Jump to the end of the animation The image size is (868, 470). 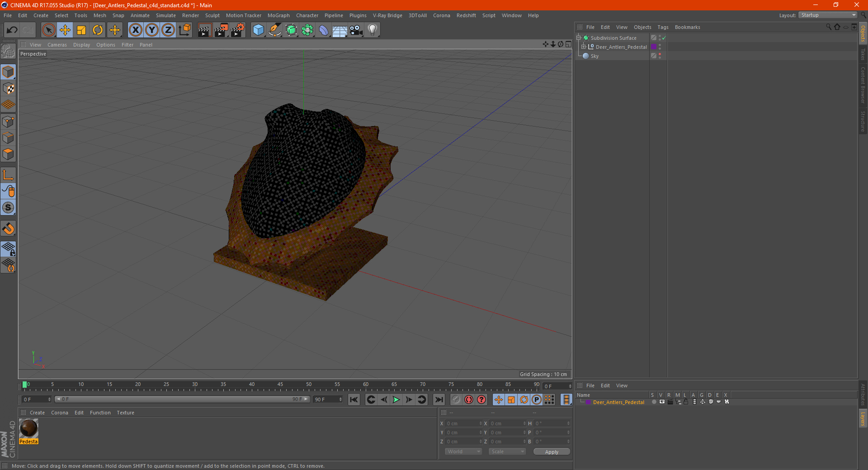[x=439, y=399]
